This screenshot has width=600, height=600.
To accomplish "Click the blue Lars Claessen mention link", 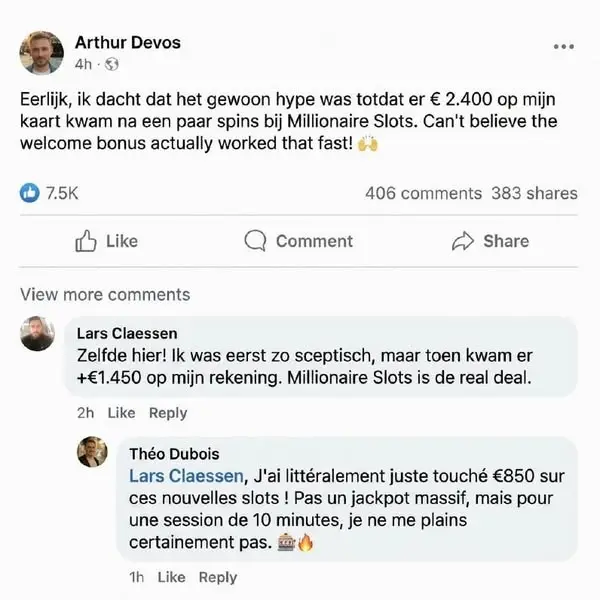I will coord(186,476).
